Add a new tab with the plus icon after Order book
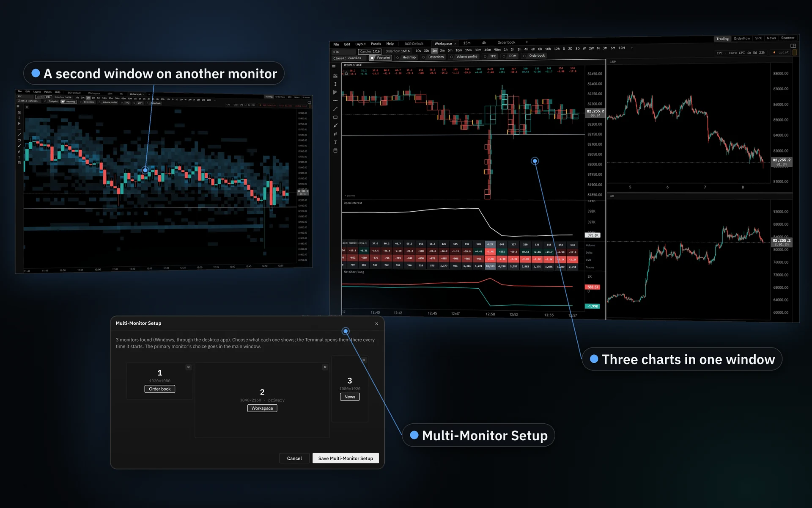This screenshot has width=812, height=508. click(527, 42)
